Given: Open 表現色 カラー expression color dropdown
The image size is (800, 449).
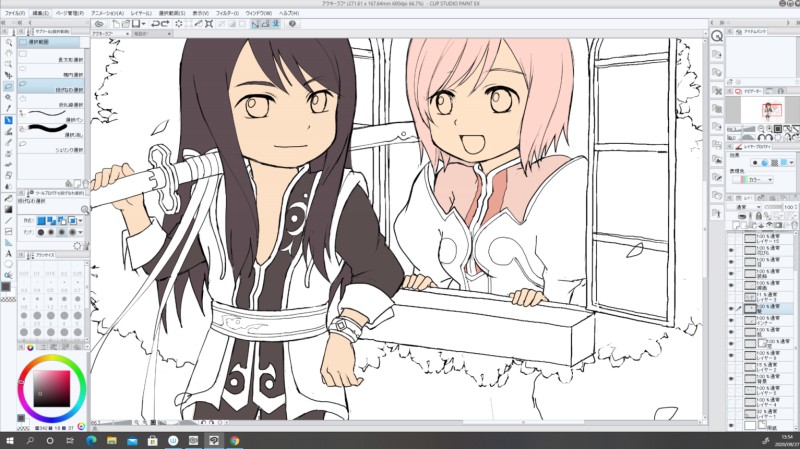Looking at the screenshot, I should [x=753, y=180].
